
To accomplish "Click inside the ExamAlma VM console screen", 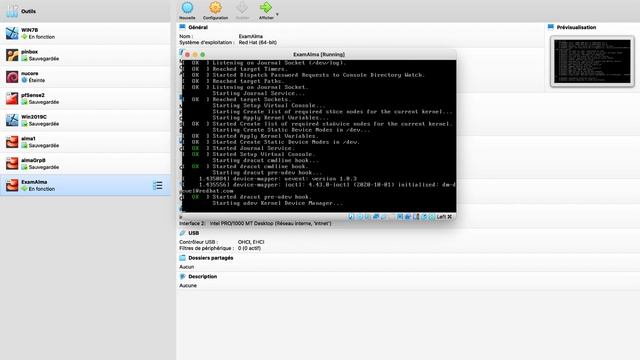I will click(x=319, y=136).
